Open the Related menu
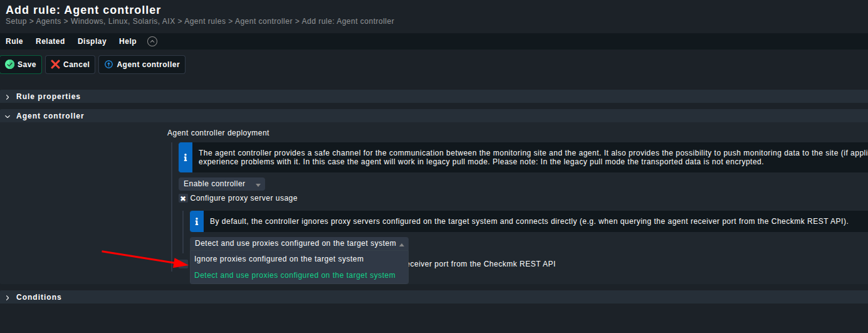 (x=50, y=41)
